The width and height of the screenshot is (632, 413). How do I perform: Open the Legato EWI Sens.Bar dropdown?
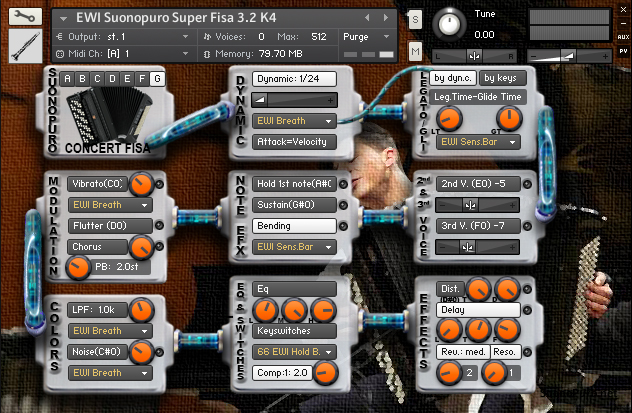[x=478, y=142]
